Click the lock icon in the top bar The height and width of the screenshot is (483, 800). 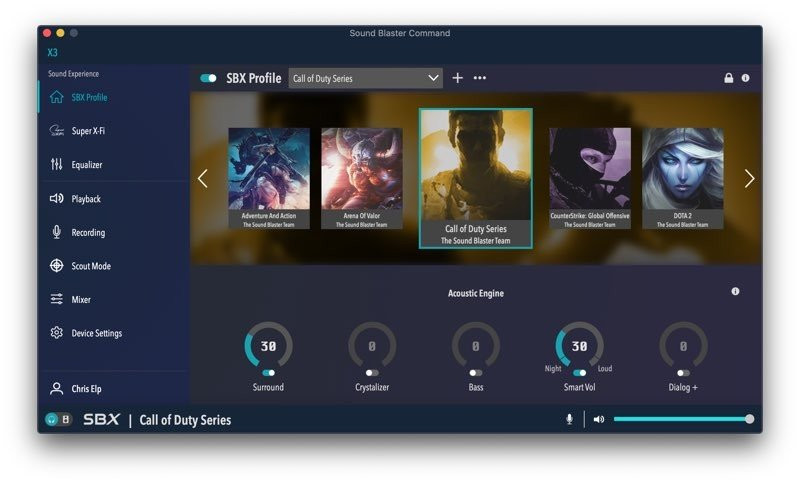point(728,78)
